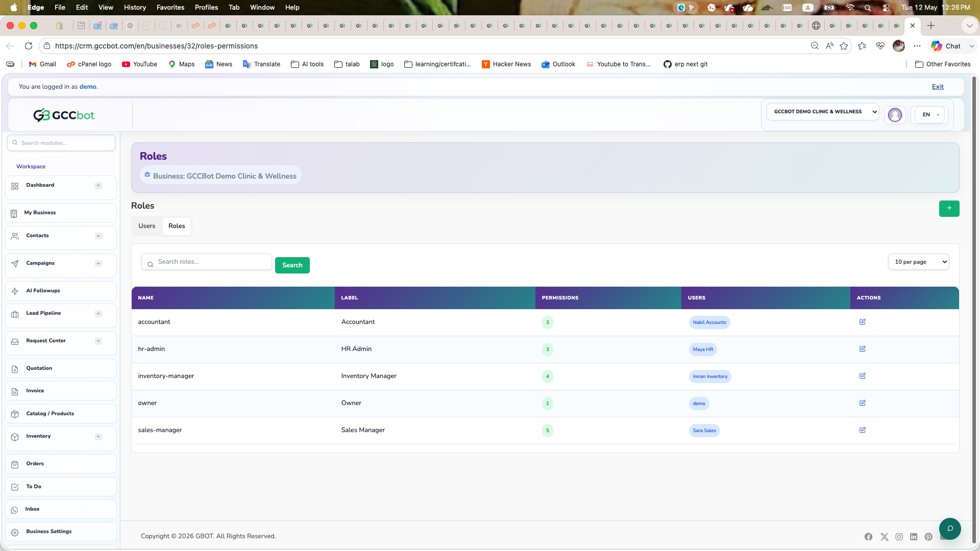Change the 10 per page dropdown
Image resolution: width=980 pixels, height=551 pixels.
pos(918,262)
